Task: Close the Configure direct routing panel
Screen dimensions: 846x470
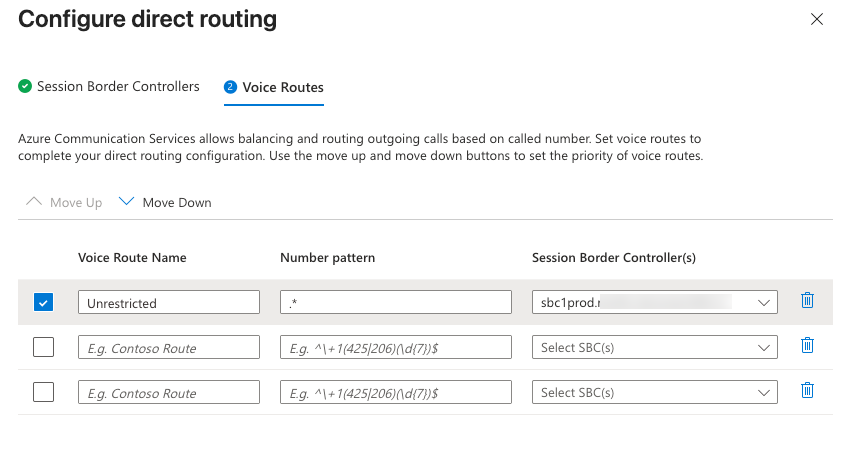Action: (x=817, y=19)
